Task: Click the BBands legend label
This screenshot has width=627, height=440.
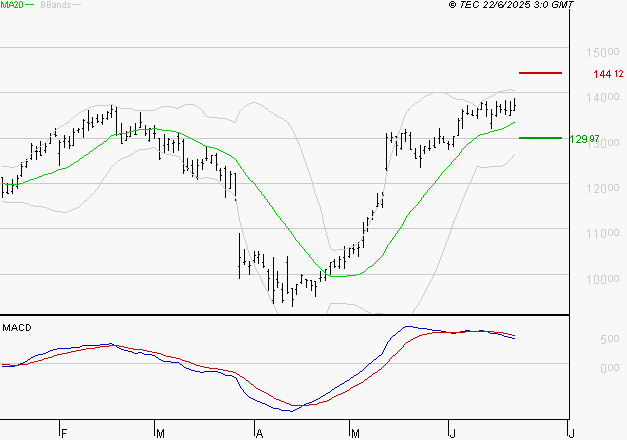Action: (56, 5)
